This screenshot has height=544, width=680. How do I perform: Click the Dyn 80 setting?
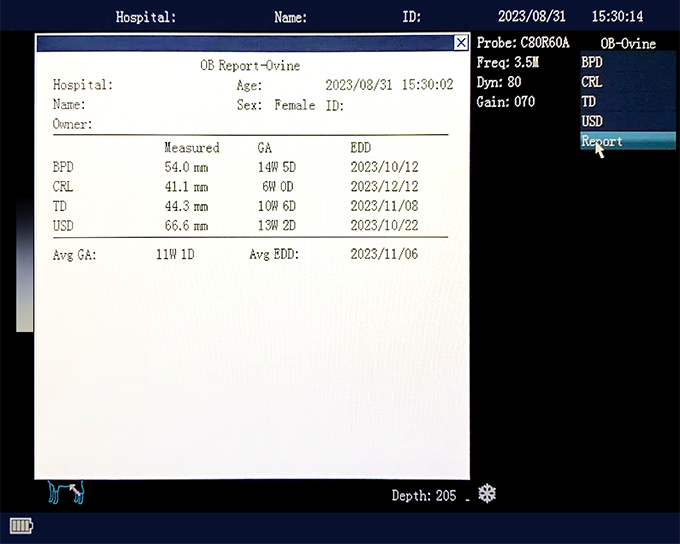[x=499, y=82]
